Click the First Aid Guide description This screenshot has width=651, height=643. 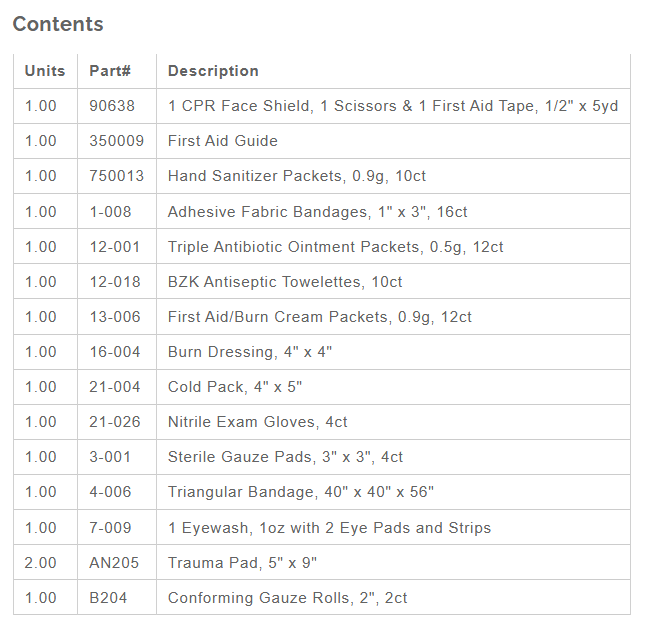point(223,141)
